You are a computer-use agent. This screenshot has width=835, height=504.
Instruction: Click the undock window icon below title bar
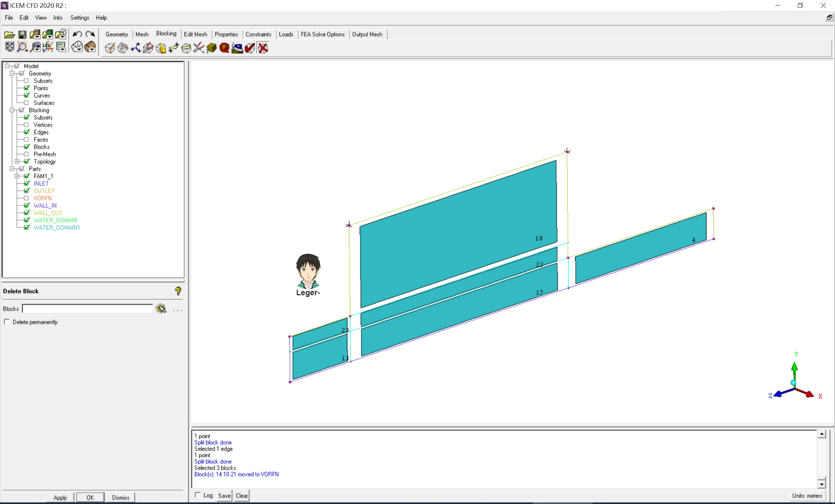pos(828,18)
